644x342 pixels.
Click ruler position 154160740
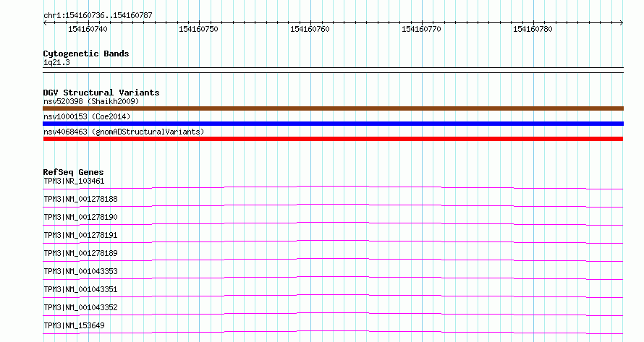[88, 29]
